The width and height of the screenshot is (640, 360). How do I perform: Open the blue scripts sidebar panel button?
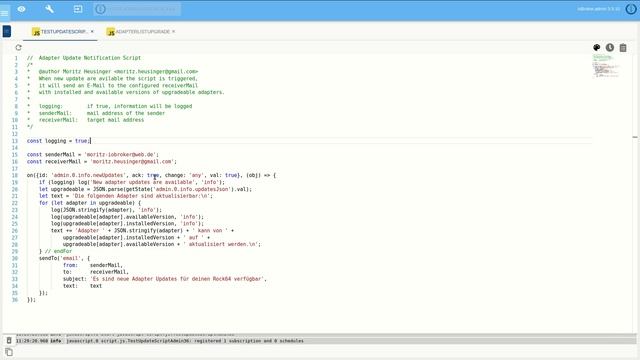7,31
